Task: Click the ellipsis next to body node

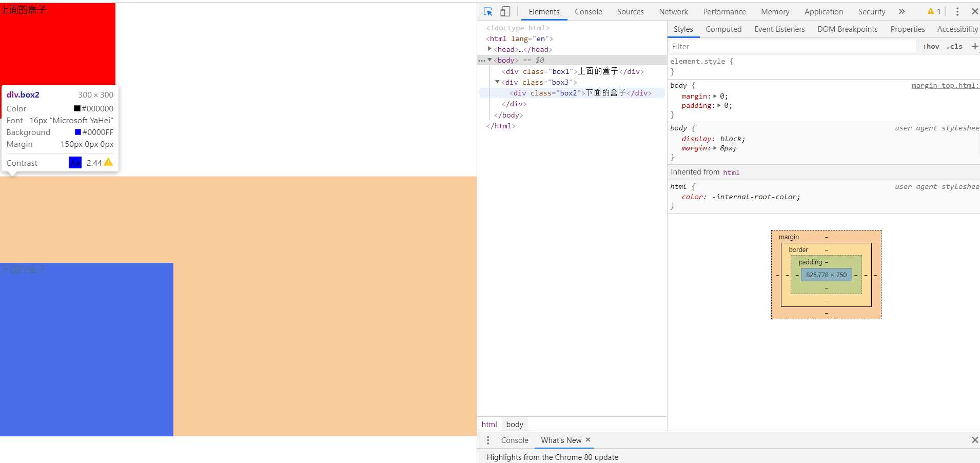Action: (481, 61)
